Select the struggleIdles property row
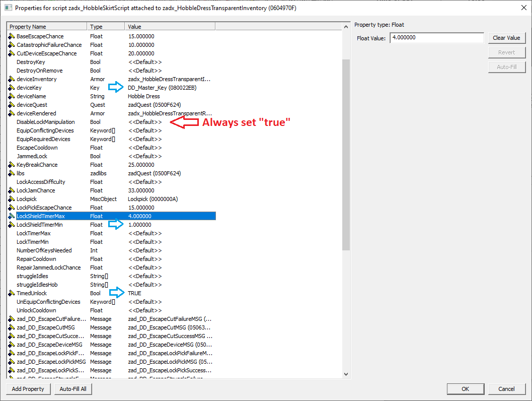Screen dimensions: 532x401 coord(112,276)
